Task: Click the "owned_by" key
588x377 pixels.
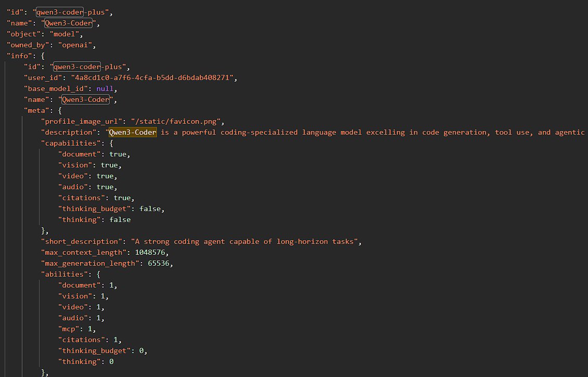Action: click(28, 45)
